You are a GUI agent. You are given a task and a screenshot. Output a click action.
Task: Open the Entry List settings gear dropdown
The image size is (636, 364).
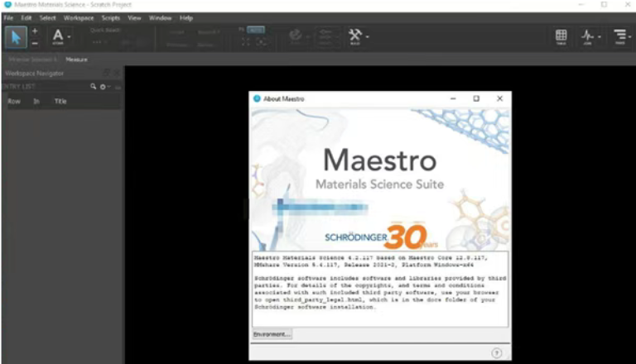point(104,86)
